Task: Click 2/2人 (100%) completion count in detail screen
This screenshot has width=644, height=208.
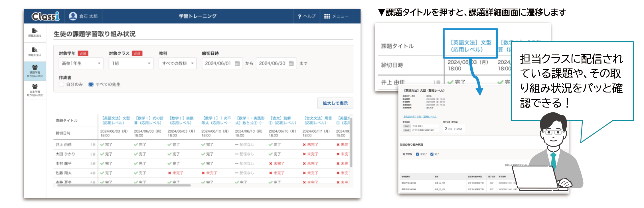Action: click(453, 129)
